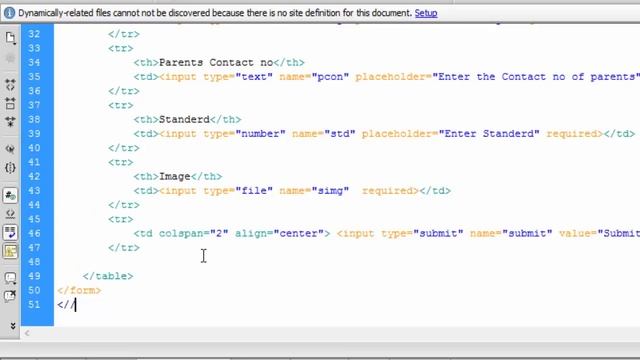The image size is (640, 360).
Task: Click the colspan value "2" on line 46
Action: [x=219, y=233]
